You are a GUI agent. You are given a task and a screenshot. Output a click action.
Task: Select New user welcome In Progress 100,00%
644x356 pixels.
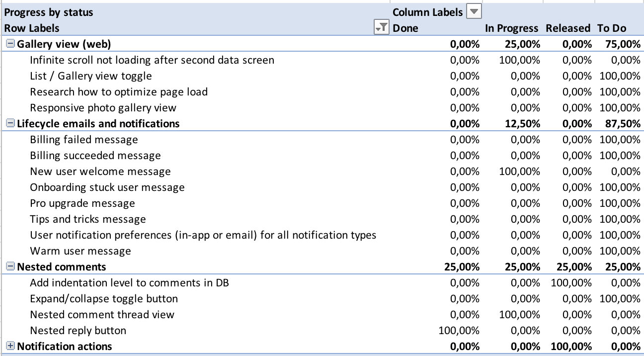click(520, 172)
